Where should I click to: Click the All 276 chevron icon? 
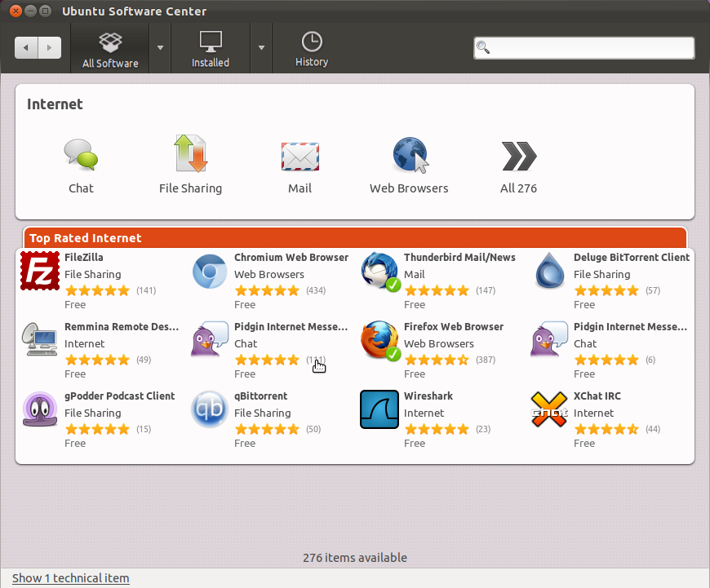[x=518, y=155]
